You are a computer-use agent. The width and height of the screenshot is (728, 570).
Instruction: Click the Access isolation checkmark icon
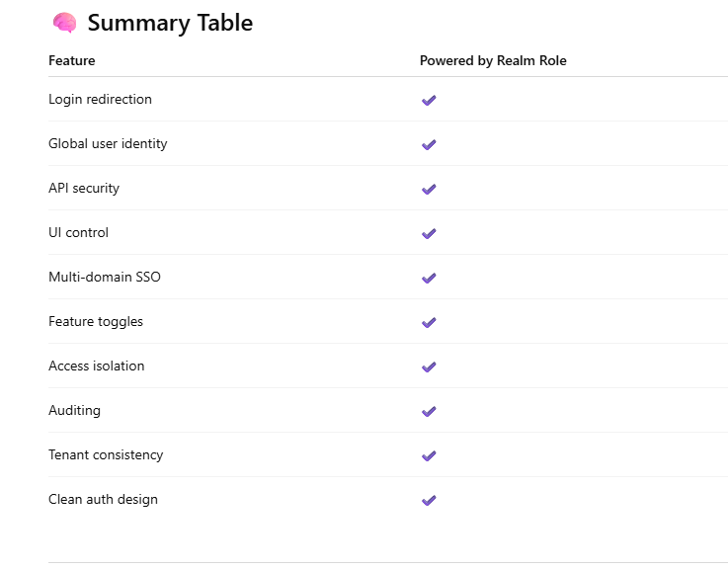coord(429,367)
